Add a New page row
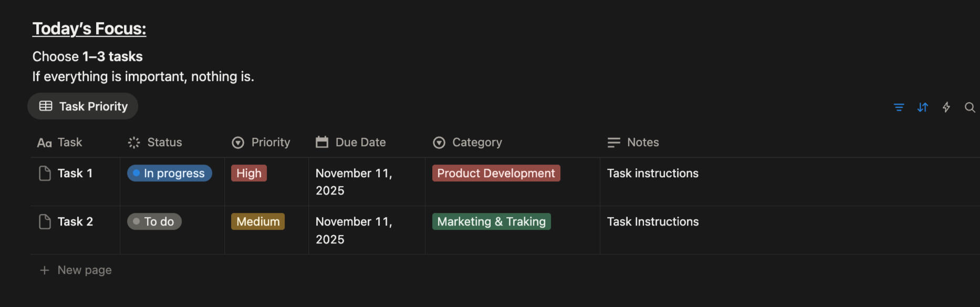The height and width of the screenshot is (307, 980). 85,270
